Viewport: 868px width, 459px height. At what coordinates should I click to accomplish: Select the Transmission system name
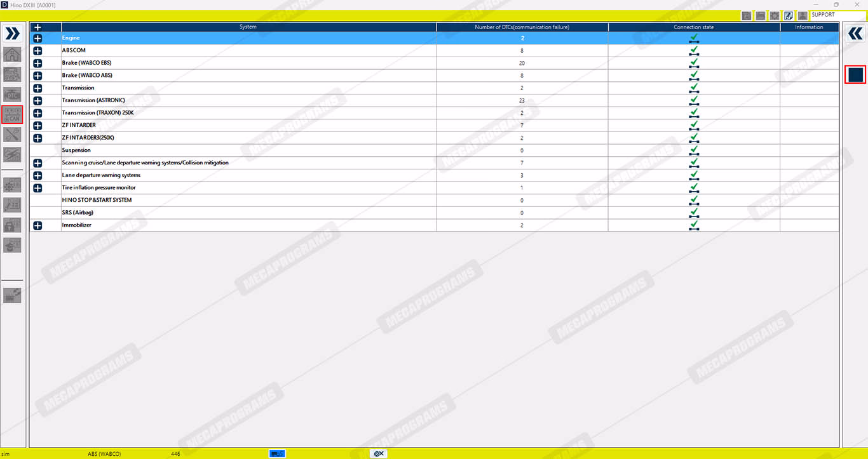coord(78,88)
